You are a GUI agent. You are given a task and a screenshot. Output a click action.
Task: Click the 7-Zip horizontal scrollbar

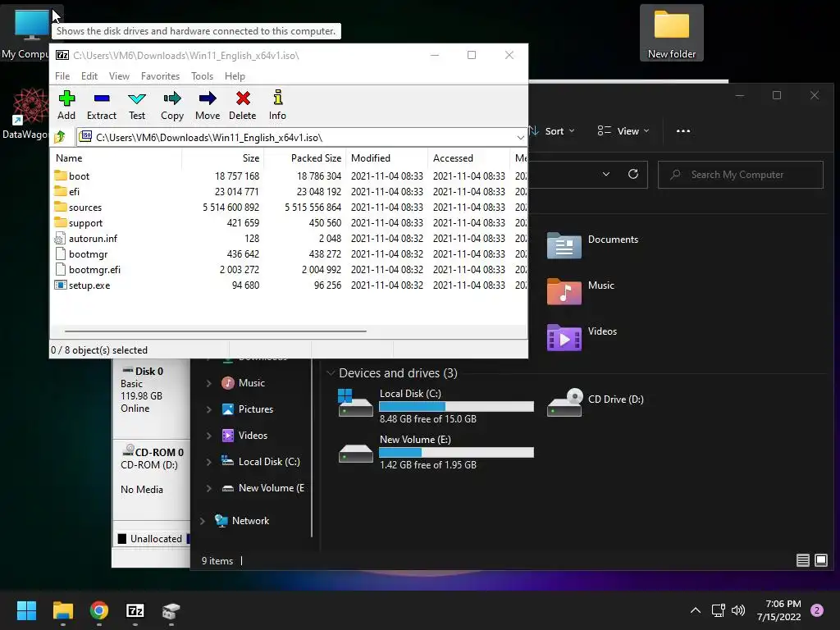(x=216, y=331)
